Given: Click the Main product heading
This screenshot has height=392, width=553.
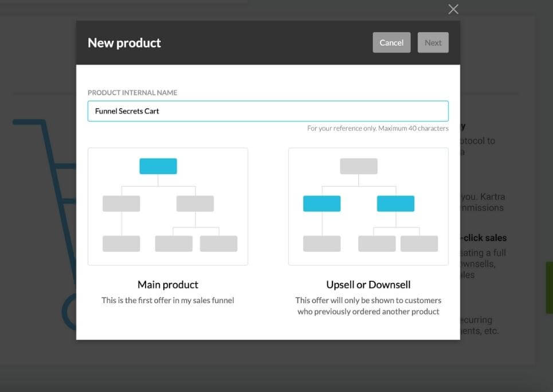Looking at the screenshot, I should pyautogui.click(x=168, y=284).
